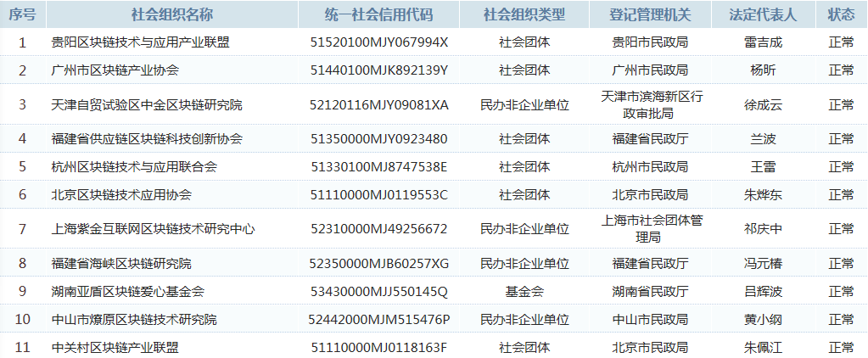Open 中山市燎原区块链技术研究院 entry
868x358 pixels.
(x=134, y=319)
